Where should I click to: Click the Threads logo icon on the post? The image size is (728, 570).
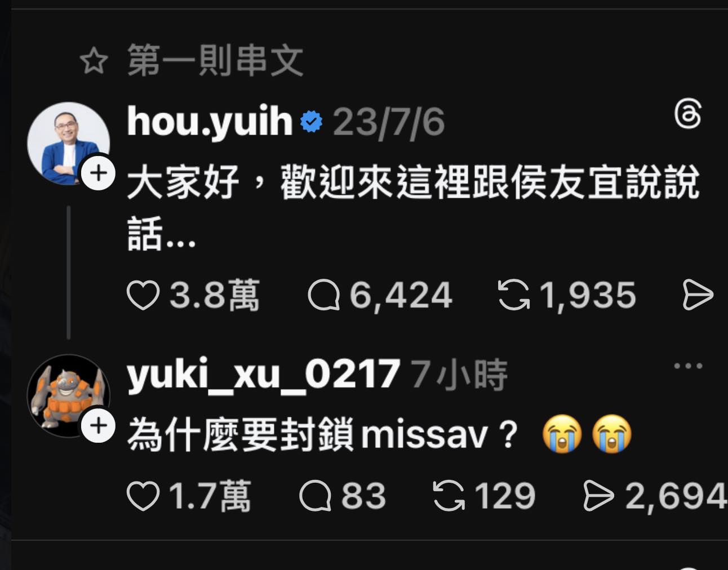coord(688,114)
